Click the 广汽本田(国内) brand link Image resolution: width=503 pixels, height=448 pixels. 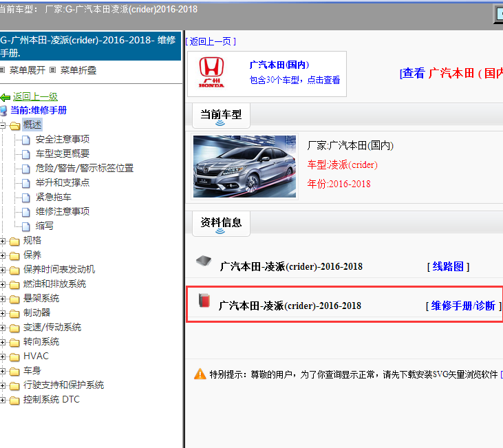[x=279, y=65]
